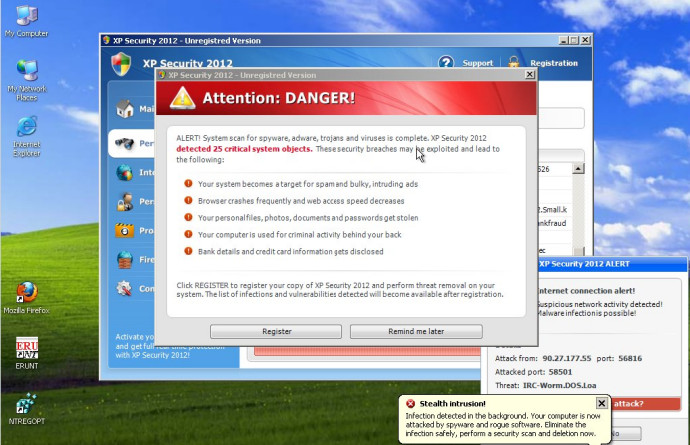Screen dimensions: 690x445
Task: Select the ERUNT desktop icon
Action: [x=27, y=353]
